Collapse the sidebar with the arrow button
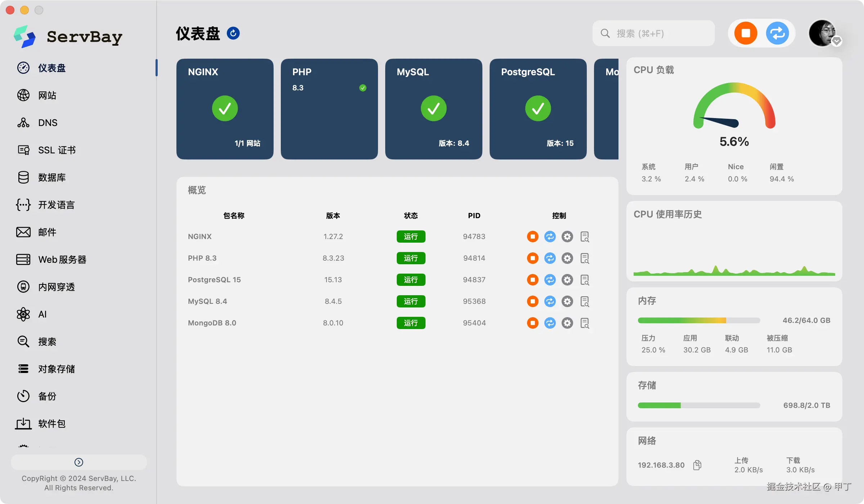864x504 pixels. (79, 462)
